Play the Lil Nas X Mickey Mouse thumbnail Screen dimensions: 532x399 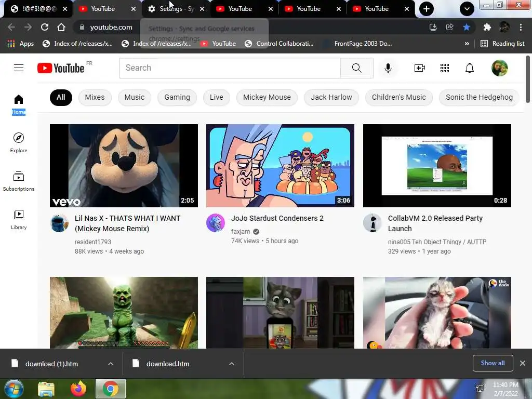click(124, 166)
